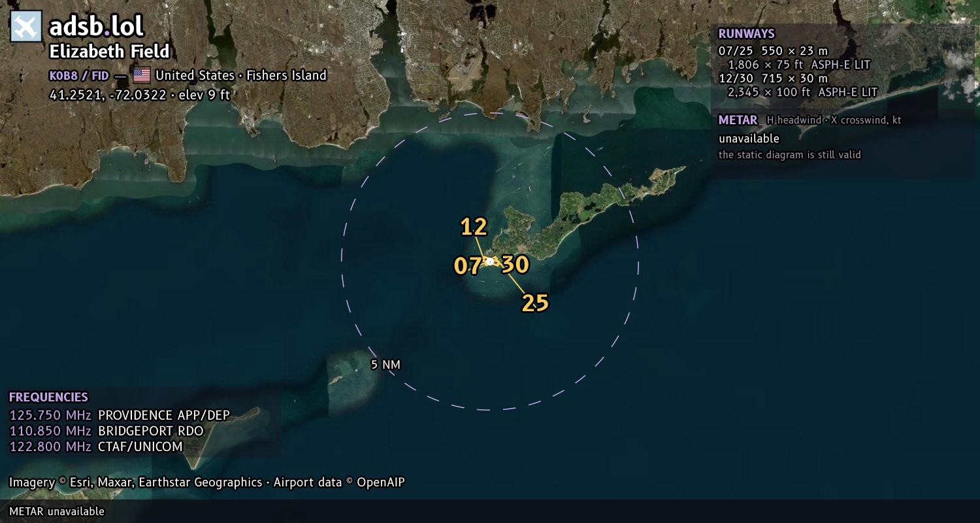Click the runway 12 label
Screen dimensions: 980x523
[x=474, y=227]
